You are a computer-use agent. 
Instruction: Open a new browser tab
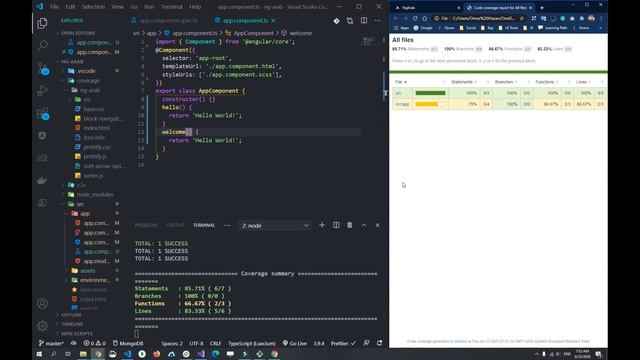pyautogui.click(x=542, y=8)
